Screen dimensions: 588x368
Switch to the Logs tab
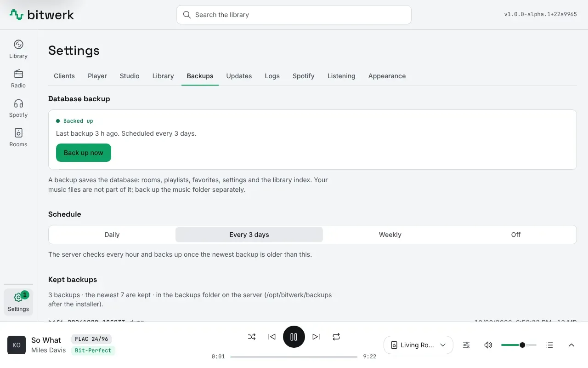272,76
